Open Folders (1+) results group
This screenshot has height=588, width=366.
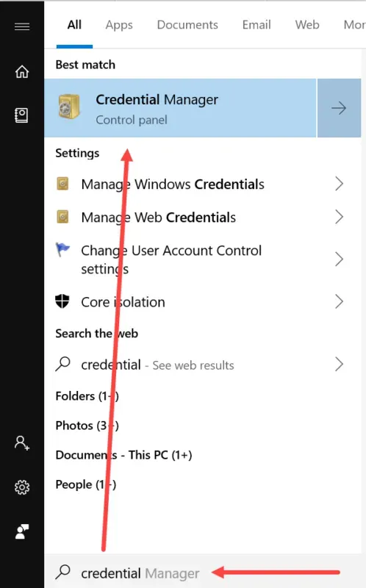(87, 396)
